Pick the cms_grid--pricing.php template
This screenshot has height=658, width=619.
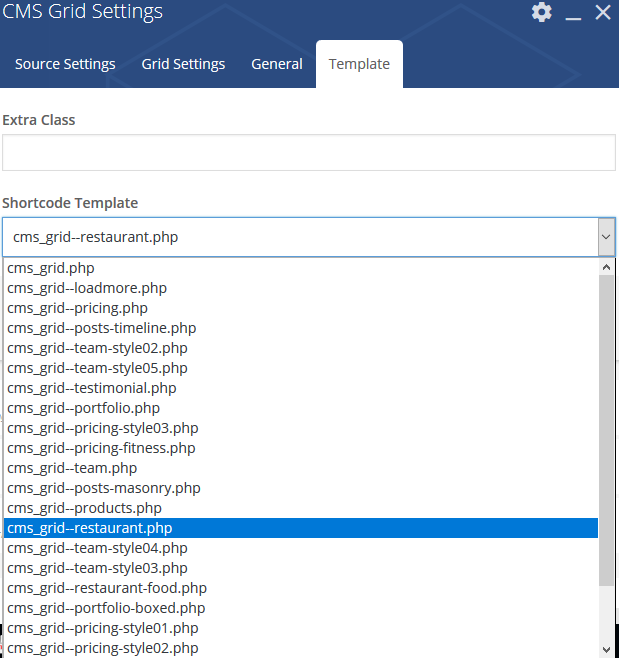pyautogui.click(x=77, y=308)
